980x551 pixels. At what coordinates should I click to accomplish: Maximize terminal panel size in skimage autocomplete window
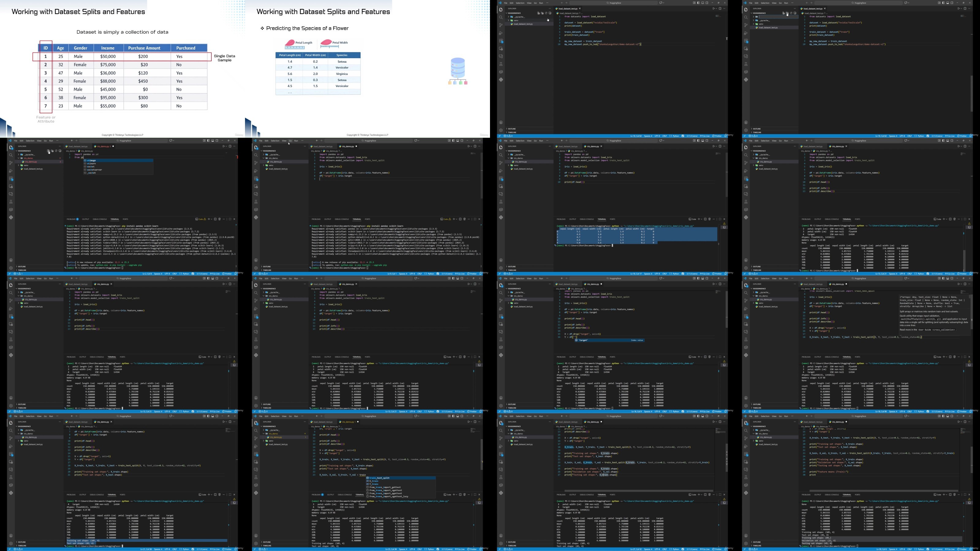230,219
